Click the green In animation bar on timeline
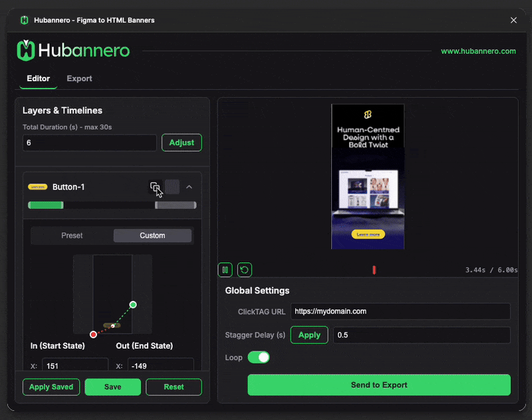This screenshot has height=420, width=532. pos(46,205)
